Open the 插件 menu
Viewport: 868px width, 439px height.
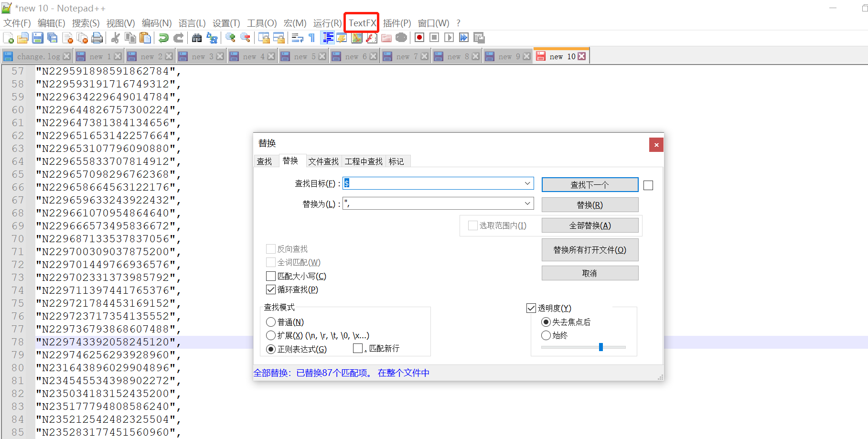(x=397, y=23)
